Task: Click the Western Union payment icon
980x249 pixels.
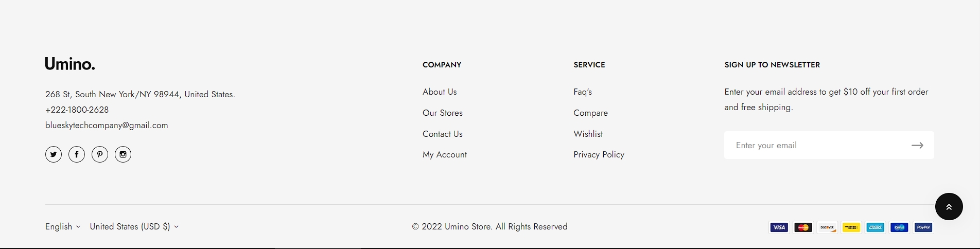Action: coord(851,227)
